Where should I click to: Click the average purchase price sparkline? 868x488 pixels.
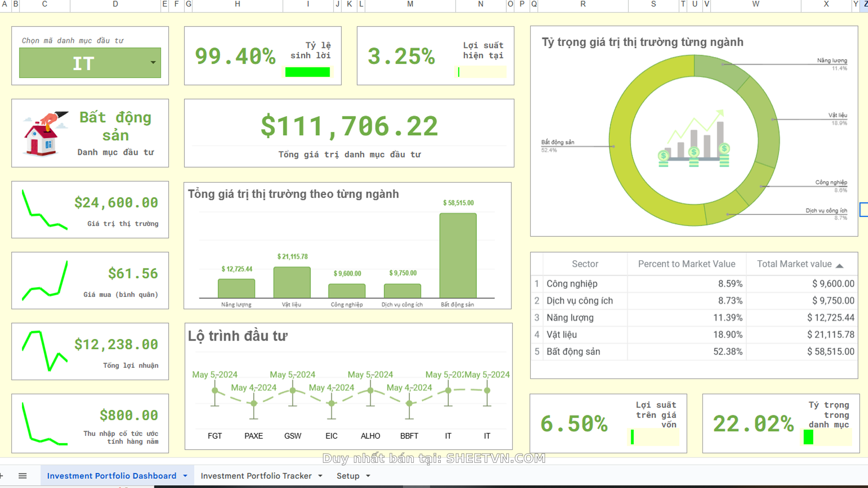(x=45, y=281)
